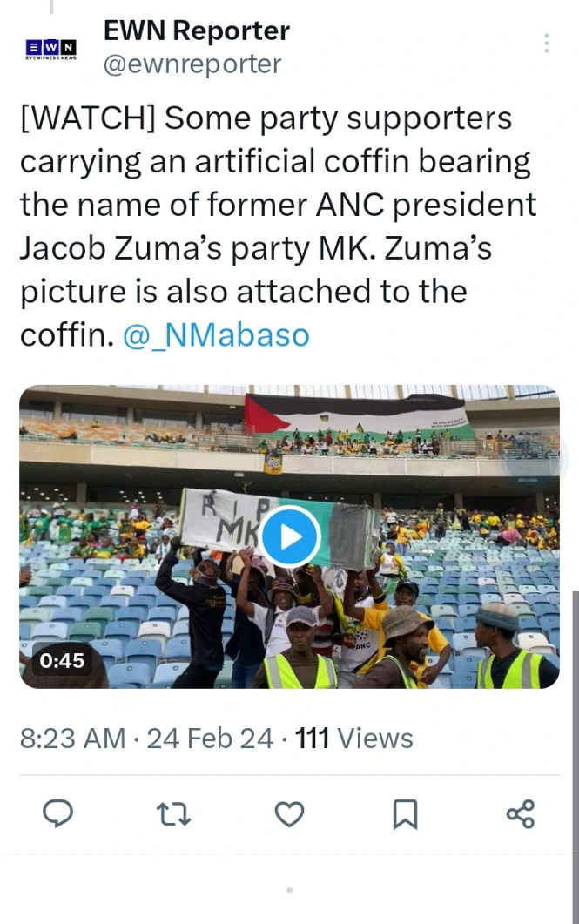Image resolution: width=579 pixels, height=924 pixels.
Task: Tap the share icon
Action: point(520,814)
